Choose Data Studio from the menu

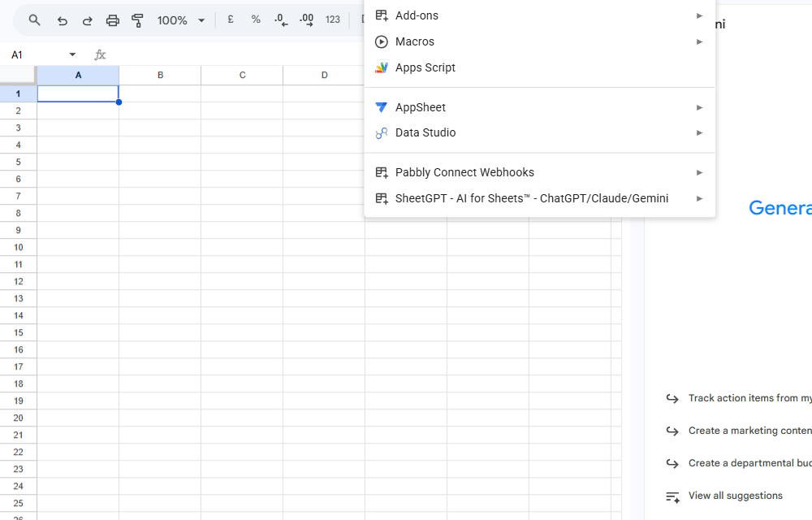pyautogui.click(x=540, y=132)
